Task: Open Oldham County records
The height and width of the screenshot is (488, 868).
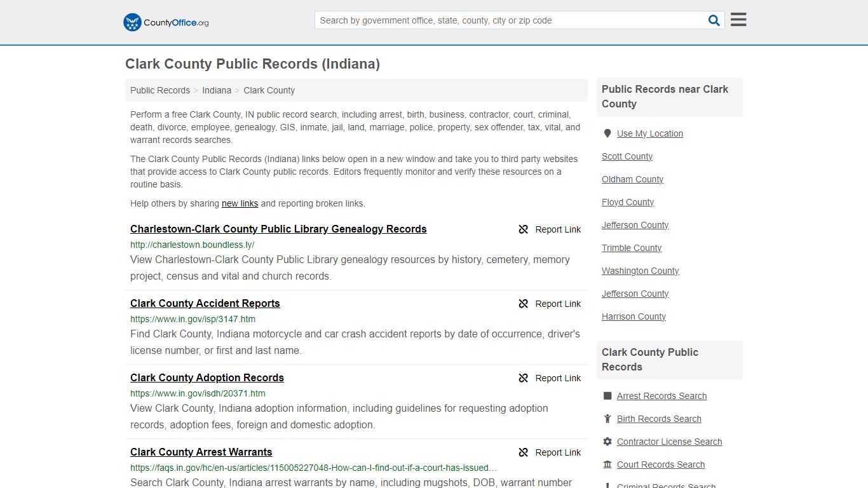Action: [632, 179]
